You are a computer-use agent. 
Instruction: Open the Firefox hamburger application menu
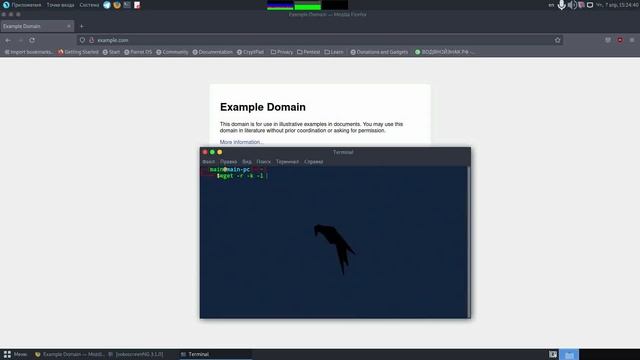pos(631,40)
